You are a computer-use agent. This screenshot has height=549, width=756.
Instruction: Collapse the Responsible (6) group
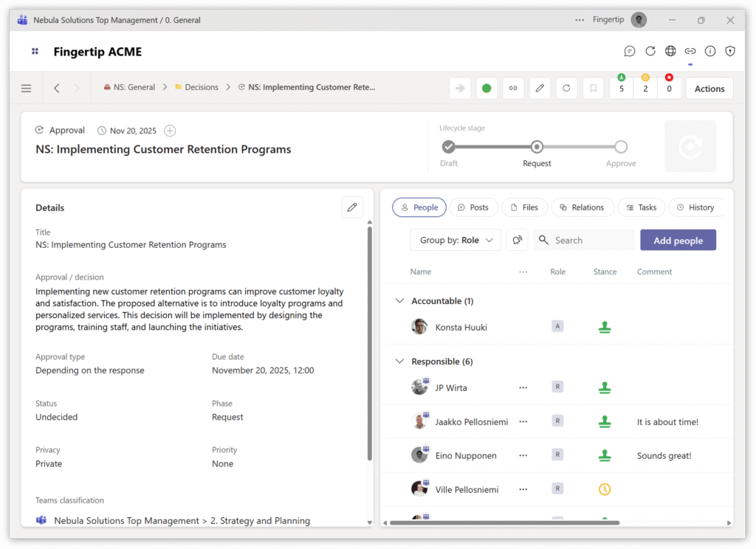400,362
